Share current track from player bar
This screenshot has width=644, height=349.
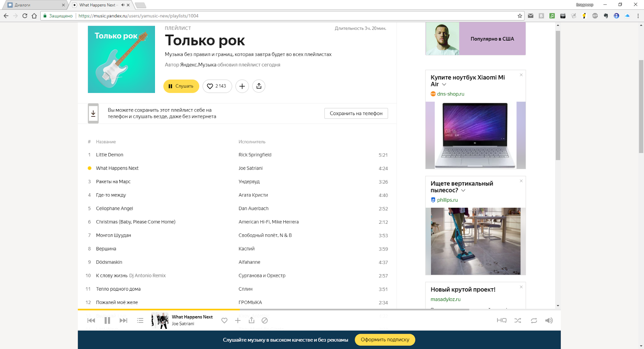coord(252,320)
